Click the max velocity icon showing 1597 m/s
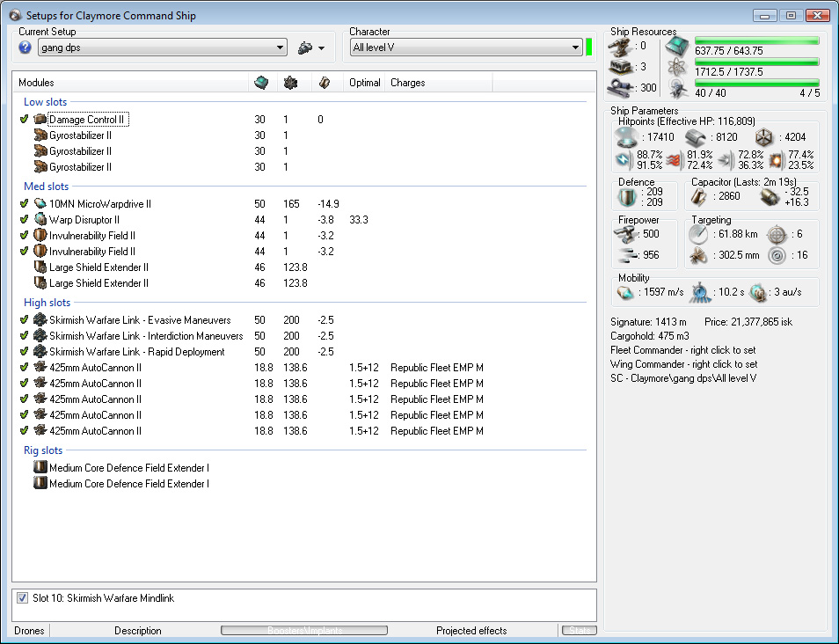Viewport: 839px width, 644px height. click(625, 293)
